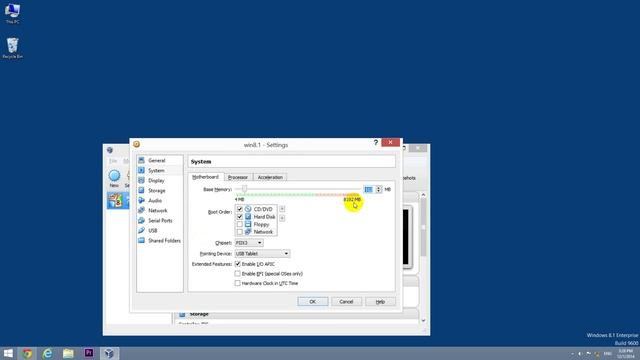The image size is (640, 360).
Task: Click the settings dialog help question mark
Action: [x=376, y=142]
